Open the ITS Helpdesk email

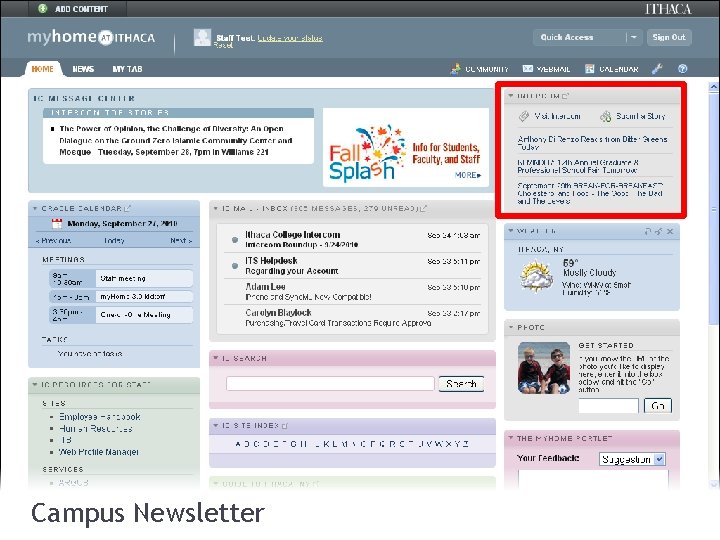pos(353,265)
